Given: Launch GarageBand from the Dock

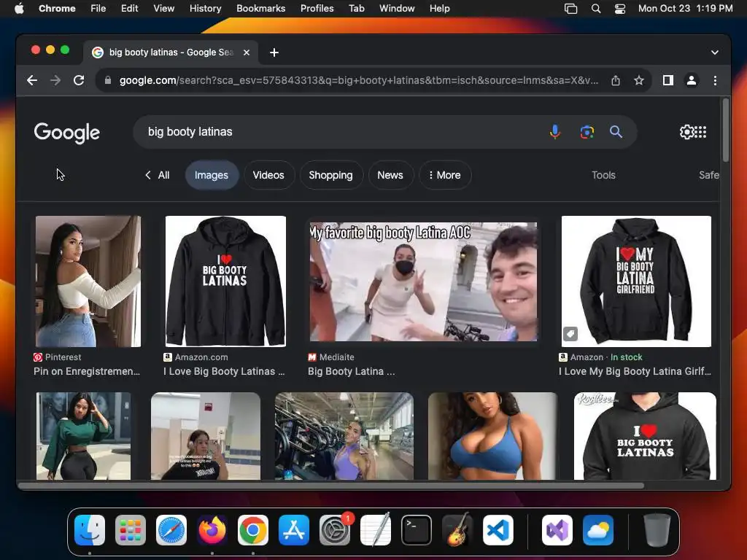Looking at the screenshot, I should [x=457, y=530].
